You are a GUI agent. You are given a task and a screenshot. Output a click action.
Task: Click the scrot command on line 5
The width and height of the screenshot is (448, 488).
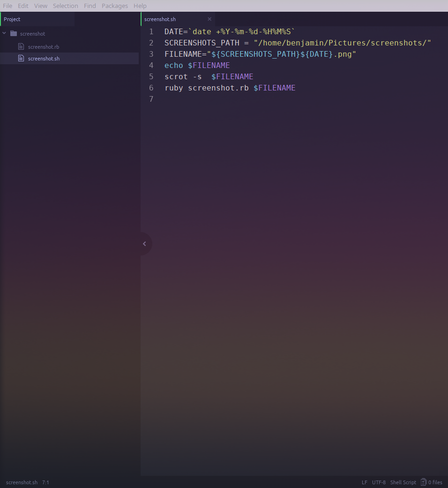[x=176, y=76]
